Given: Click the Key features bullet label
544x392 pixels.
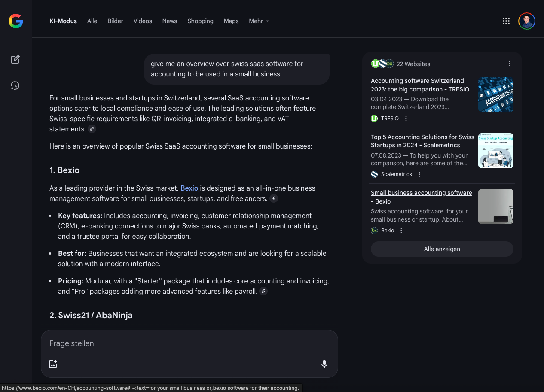Looking at the screenshot, I should point(80,216).
